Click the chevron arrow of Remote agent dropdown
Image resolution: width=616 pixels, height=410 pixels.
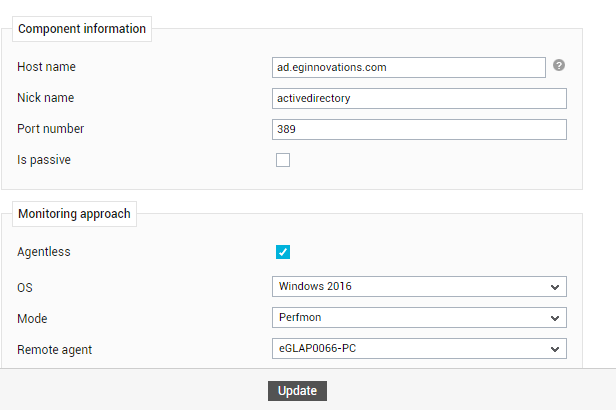[555, 349]
